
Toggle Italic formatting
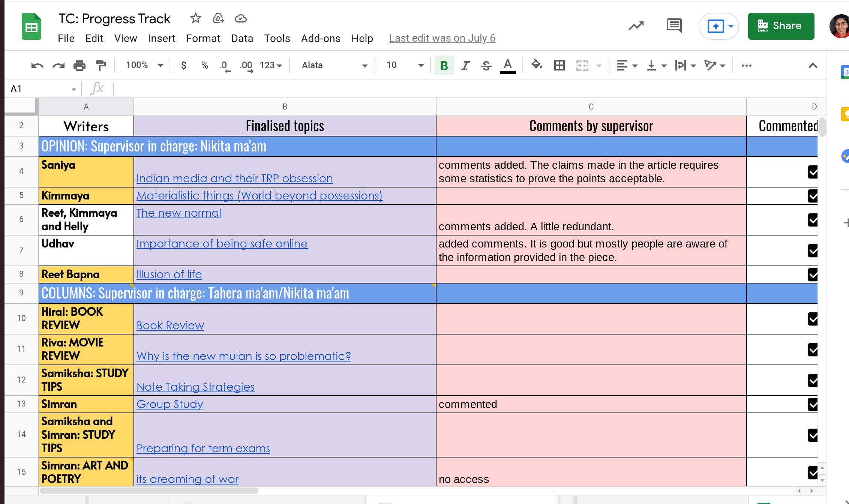click(465, 66)
